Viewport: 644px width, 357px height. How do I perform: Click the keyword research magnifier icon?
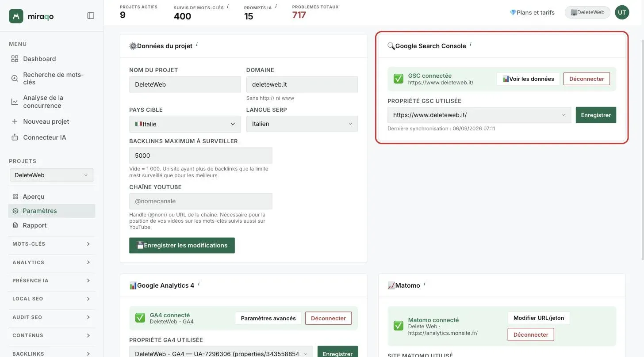(15, 78)
